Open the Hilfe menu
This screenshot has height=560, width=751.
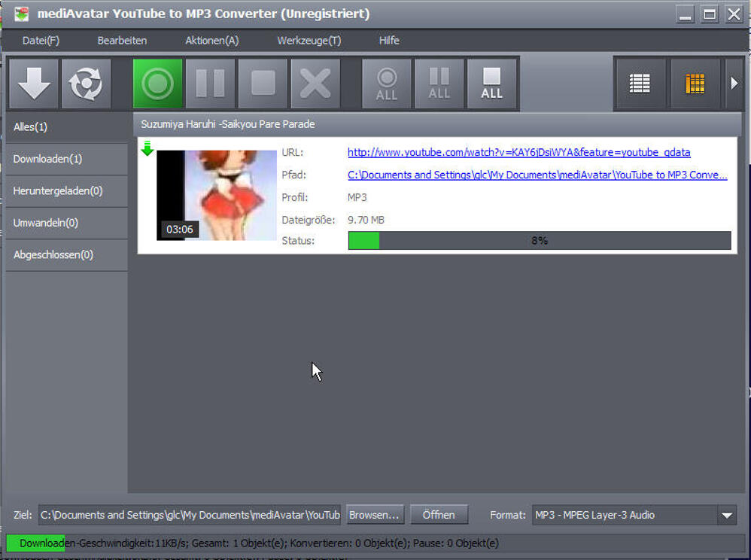tap(389, 41)
